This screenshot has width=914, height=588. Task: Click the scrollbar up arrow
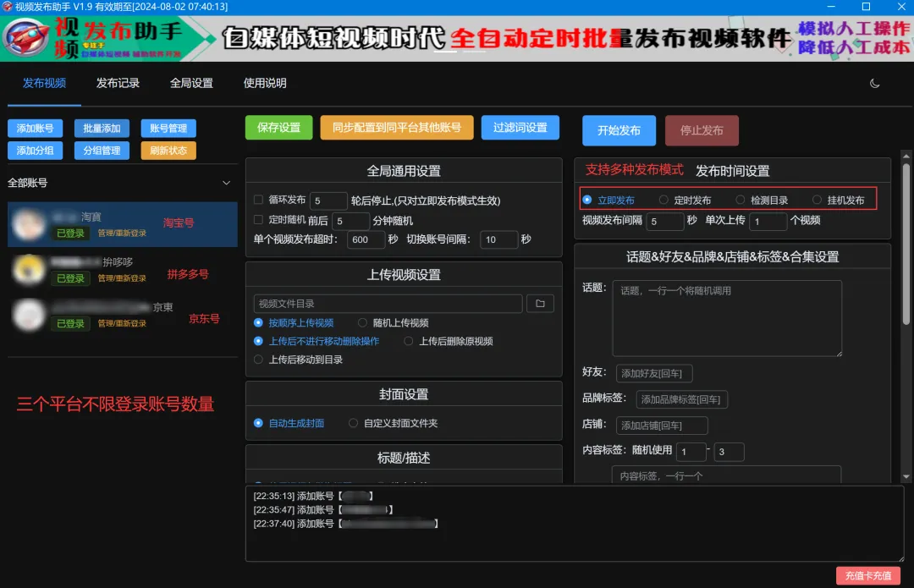(906, 156)
